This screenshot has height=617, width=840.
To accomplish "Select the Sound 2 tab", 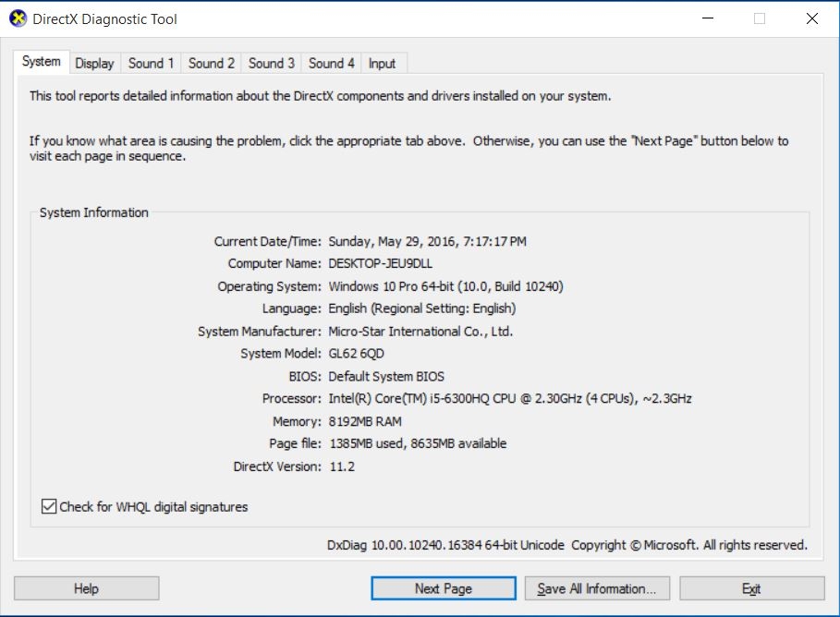I will point(211,63).
